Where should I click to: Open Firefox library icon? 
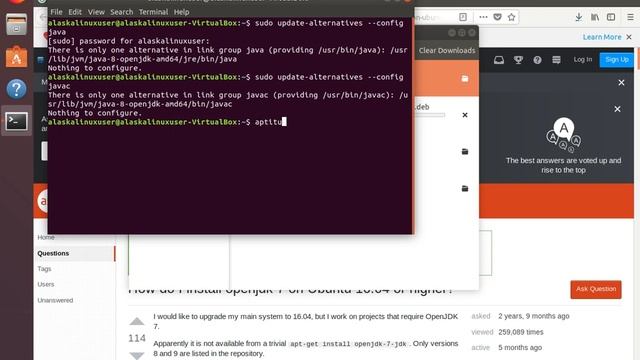(595, 17)
